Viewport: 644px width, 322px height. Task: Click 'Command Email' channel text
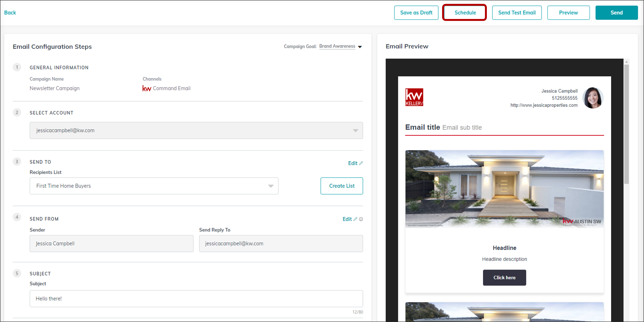[172, 88]
